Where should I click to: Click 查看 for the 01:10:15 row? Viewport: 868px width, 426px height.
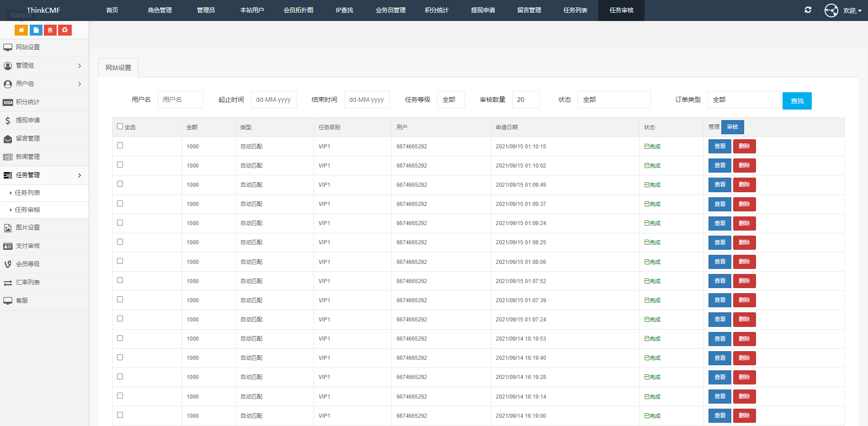pyautogui.click(x=720, y=146)
